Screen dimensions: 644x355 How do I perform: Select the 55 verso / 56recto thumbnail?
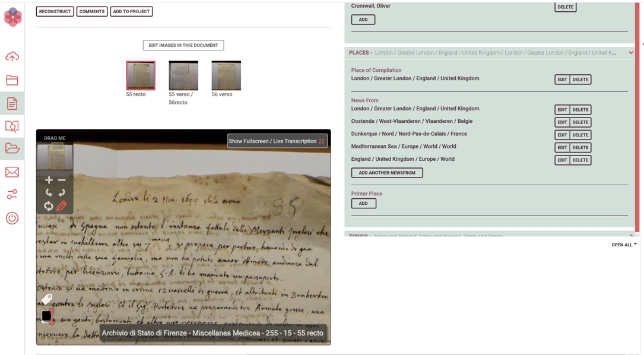[183, 75]
